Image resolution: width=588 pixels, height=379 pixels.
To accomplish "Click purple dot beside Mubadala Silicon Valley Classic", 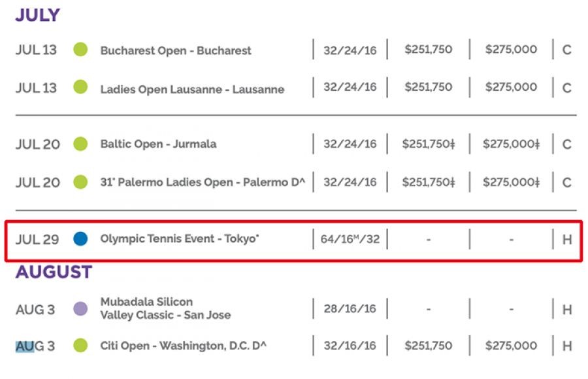I will [80, 308].
